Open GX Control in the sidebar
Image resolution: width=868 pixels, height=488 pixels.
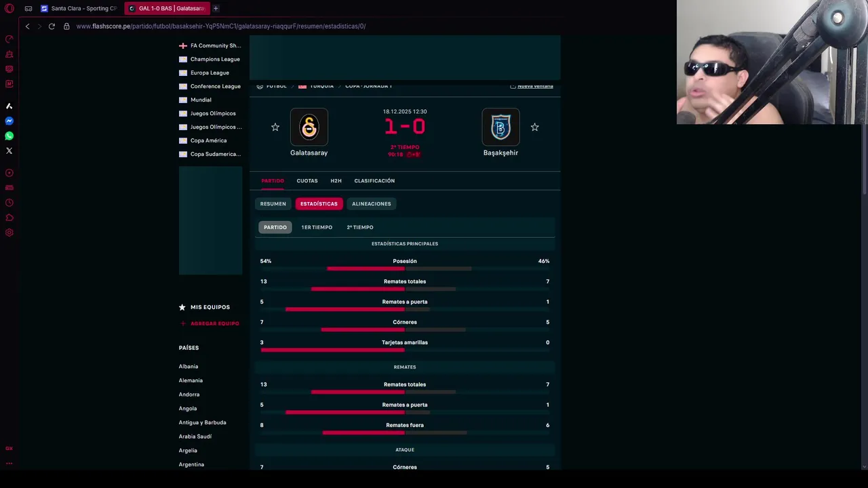pyautogui.click(x=9, y=39)
